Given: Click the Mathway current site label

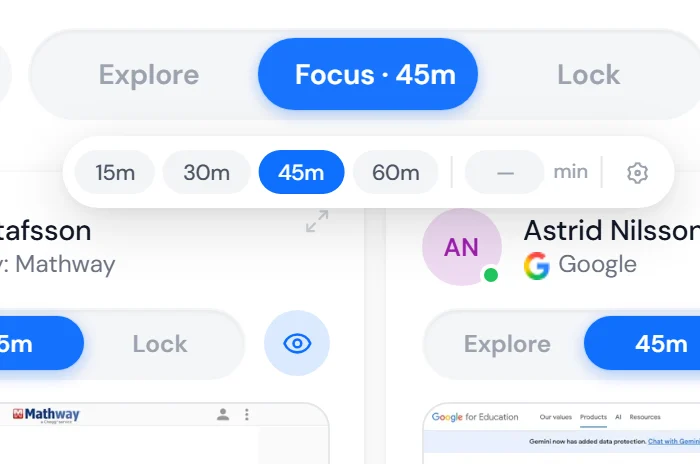Looking at the screenshot, I should pos(58,264).
